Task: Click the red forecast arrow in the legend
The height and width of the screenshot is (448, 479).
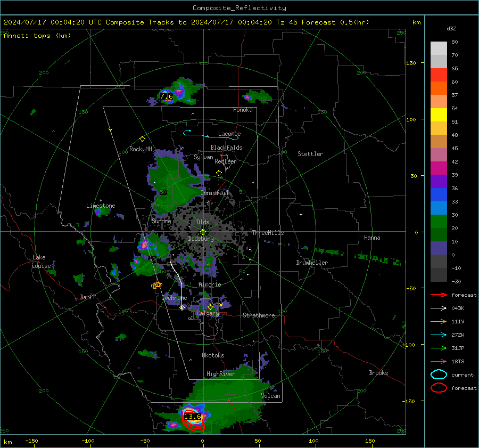Action: [439, 295]
